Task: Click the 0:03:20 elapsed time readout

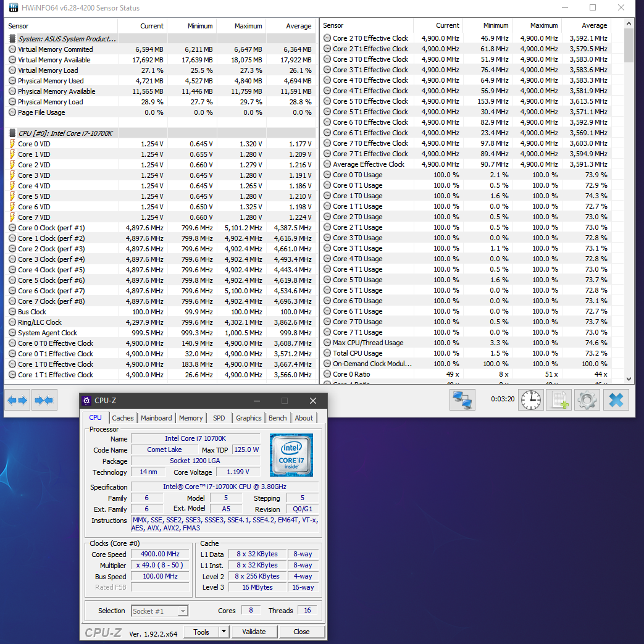Action: (503, 399)
